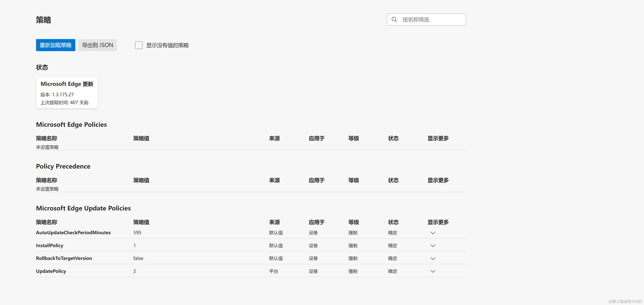The height and width of the screenshot is (305, 644).
Task: Click the Microsoft Edge Policies heading
Action: pyautogui.click(x=71, y=125)
